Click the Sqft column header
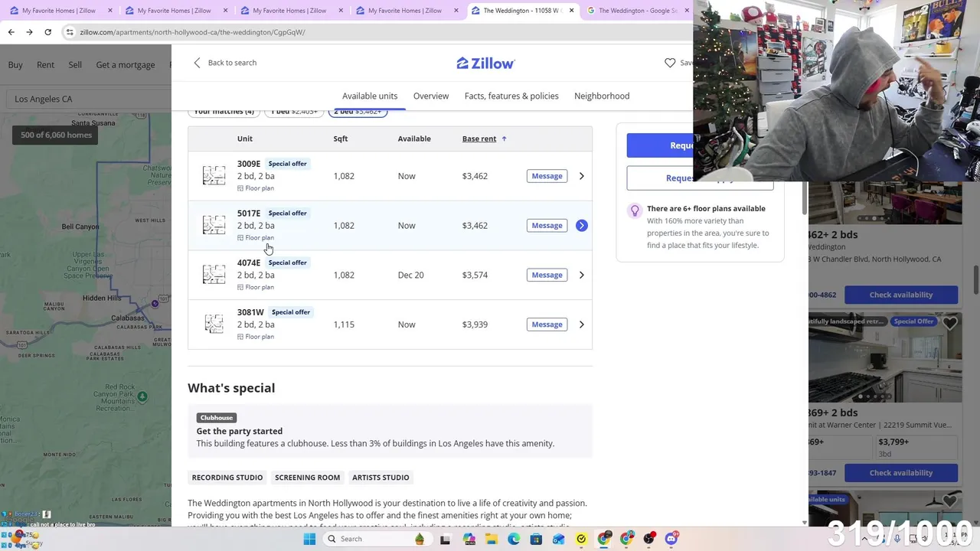This screenshot has height=551, width=980. coord(341,139)
